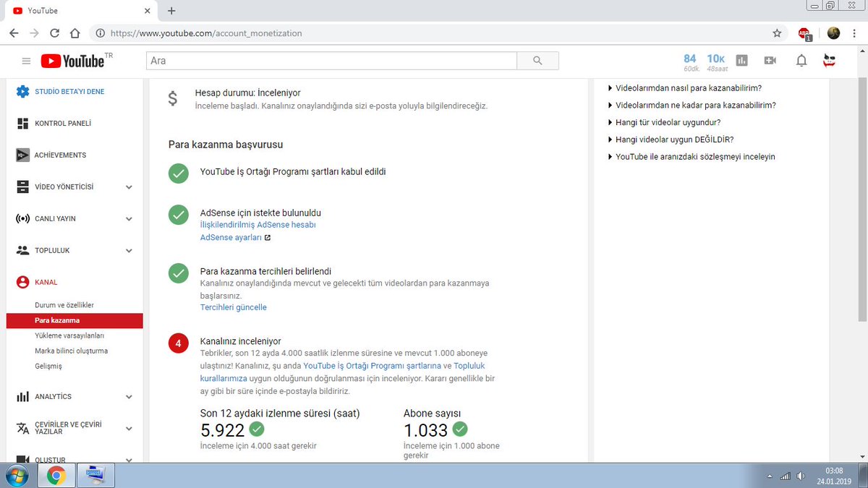Screen dimensions: 868x488
Task: Open the YouTube hamburger guide menu
Action: pos(27,61)
